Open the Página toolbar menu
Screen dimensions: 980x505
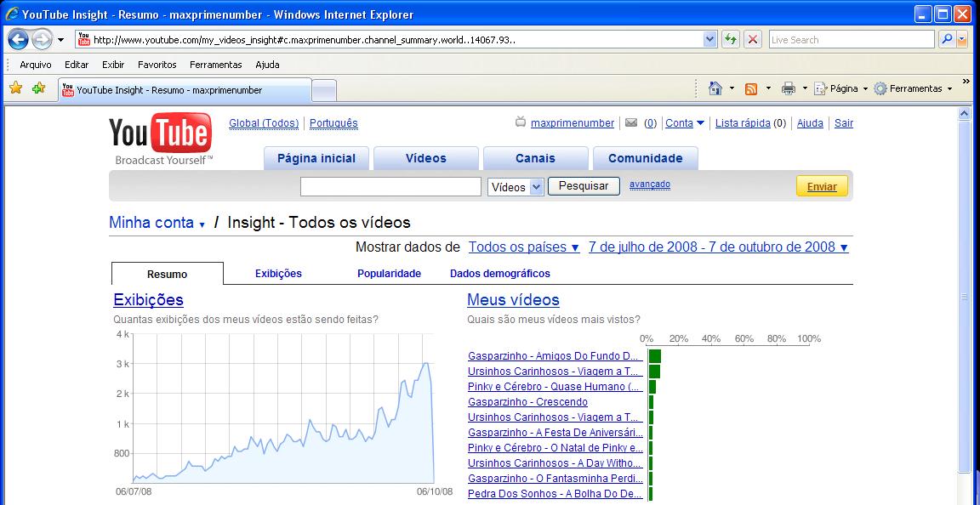[x=841, y=88]
